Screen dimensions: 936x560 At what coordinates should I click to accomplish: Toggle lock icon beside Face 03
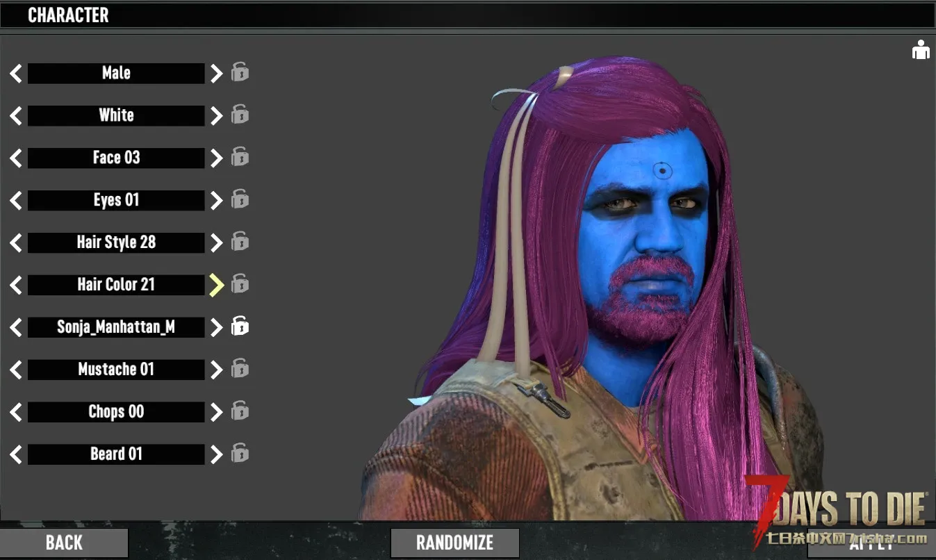pyautogui.click(x=240, y=157)
